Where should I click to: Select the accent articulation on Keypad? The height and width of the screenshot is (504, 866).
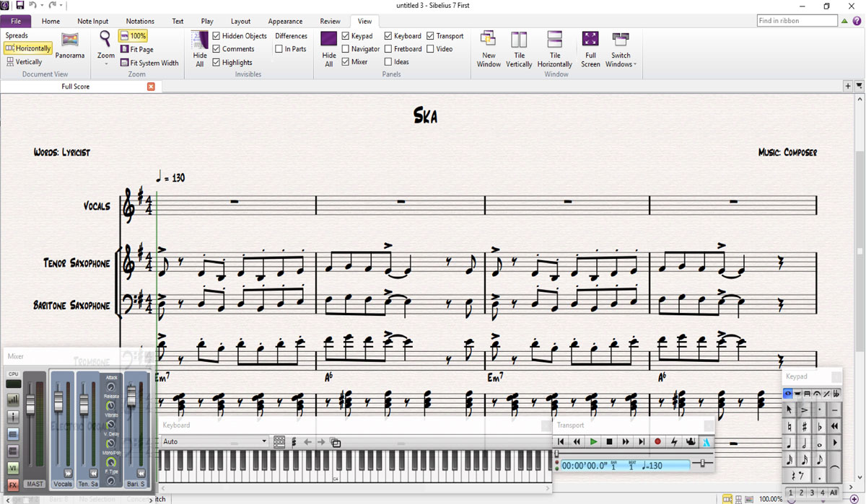point(805,410)
